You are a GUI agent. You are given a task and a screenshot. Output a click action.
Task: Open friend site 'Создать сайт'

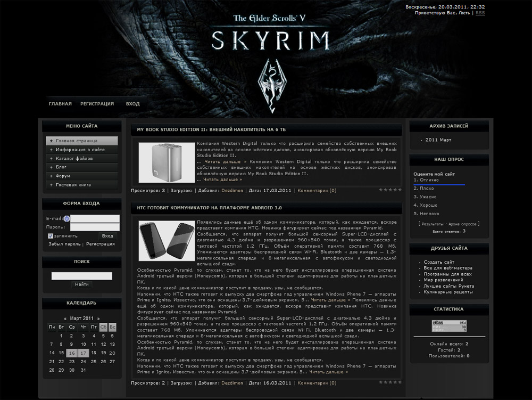(439, 262)
